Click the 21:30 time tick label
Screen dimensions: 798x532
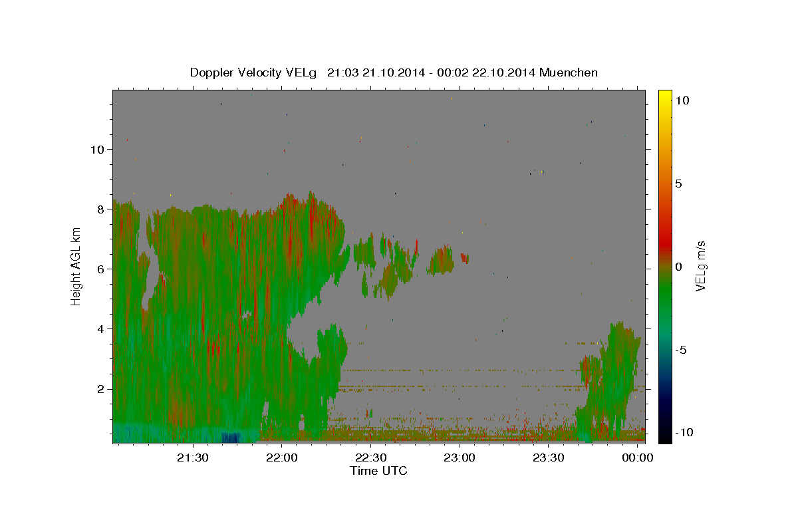pos(193,458)
